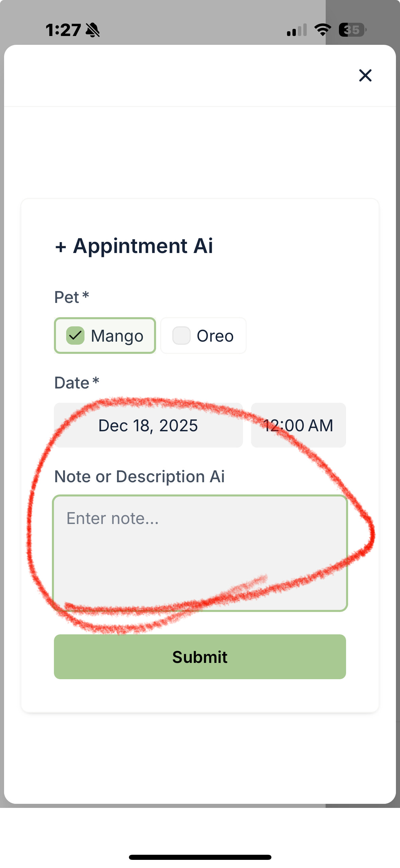
Task: Close the appointment dialog with the X
Action: 365,75
